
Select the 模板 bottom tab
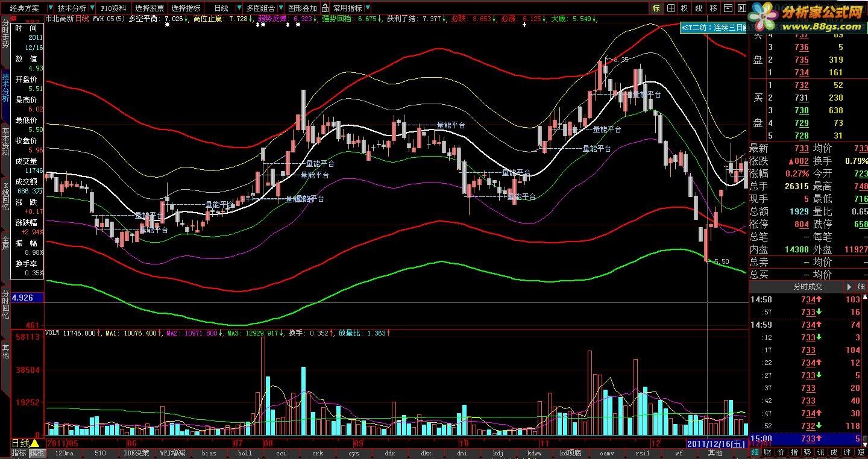pyautogui.click(x=37, y=453)
